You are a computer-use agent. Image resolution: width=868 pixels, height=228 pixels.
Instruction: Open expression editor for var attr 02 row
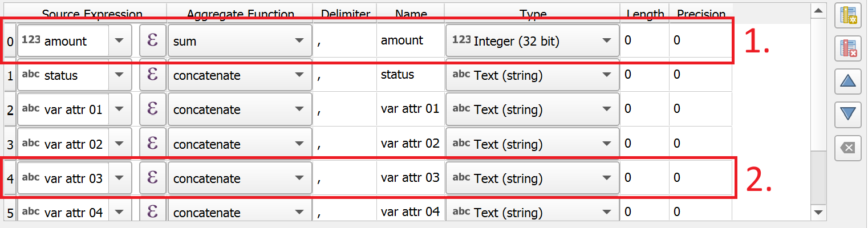click(x=152, y=144)
